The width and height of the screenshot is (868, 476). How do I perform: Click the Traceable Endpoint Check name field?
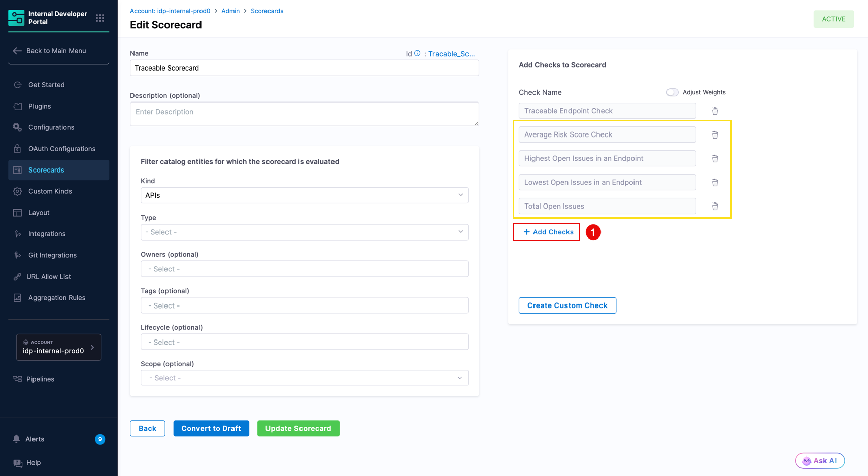(608, 111)
